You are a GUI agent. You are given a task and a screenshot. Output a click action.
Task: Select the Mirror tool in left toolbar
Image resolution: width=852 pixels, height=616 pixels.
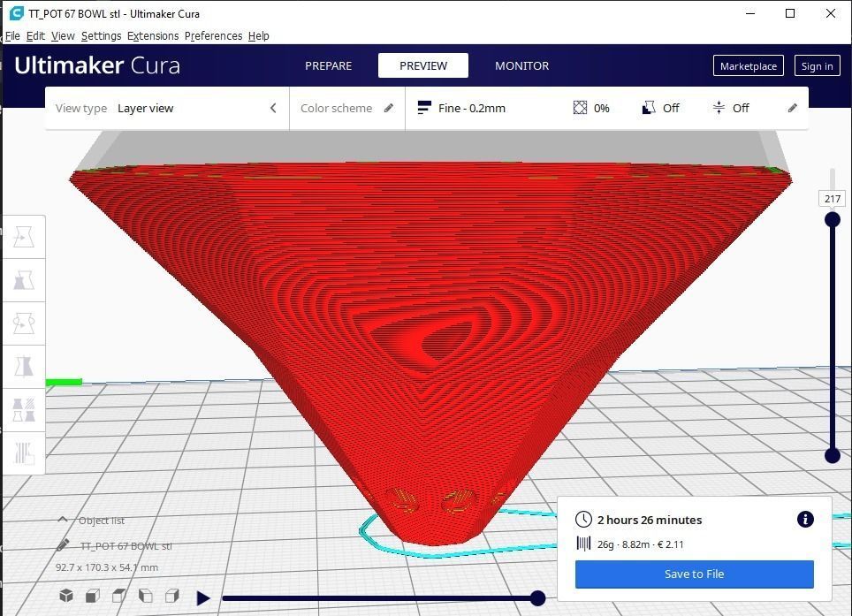click(x=23, y=366)
